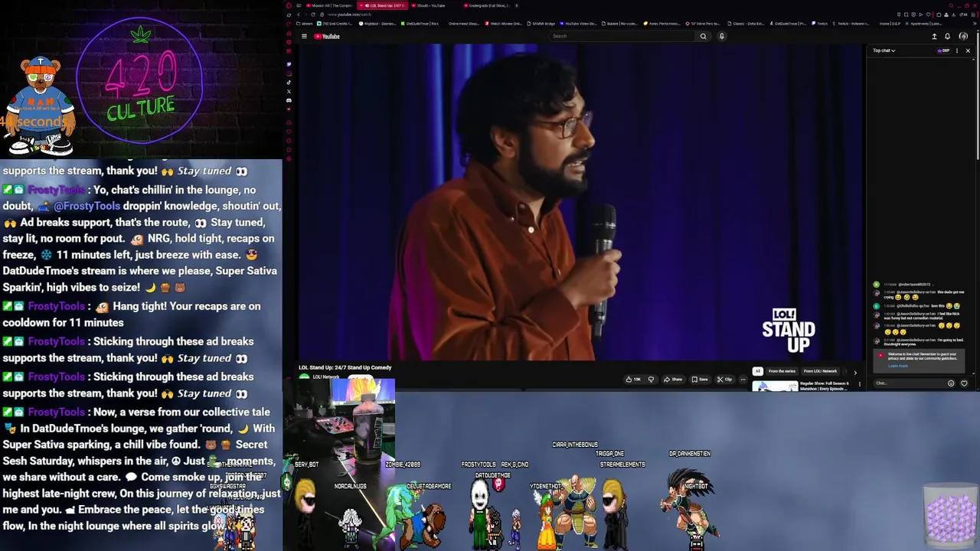Switch to the Undergrads Full Show tab

click(487, 5)
